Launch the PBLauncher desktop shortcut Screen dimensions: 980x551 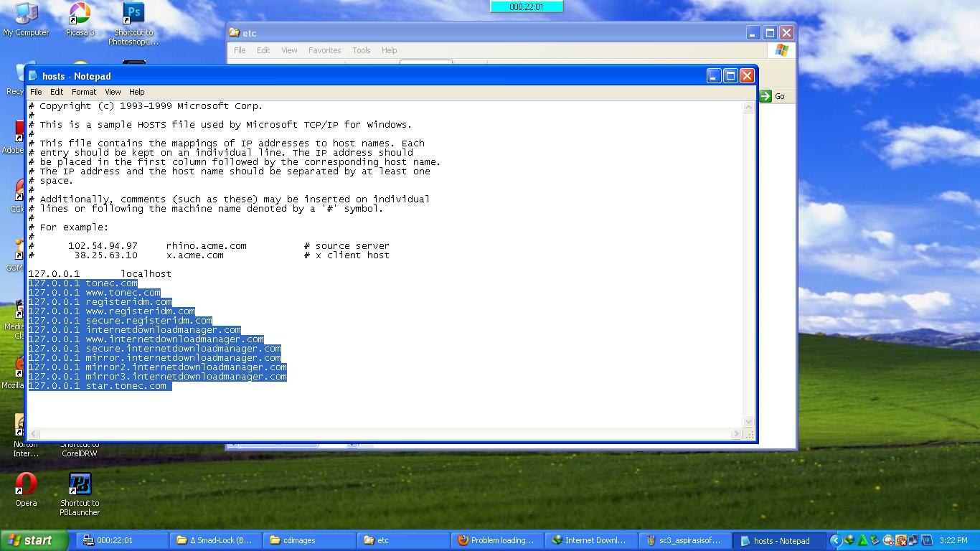[80, 494]
